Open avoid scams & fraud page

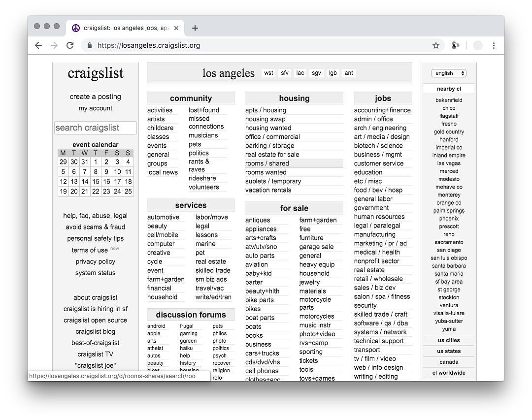click(x=96, y=227)
